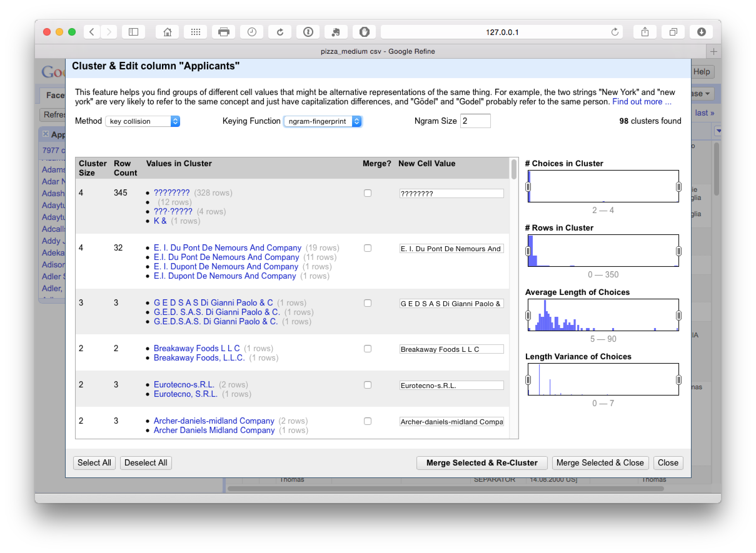Open a new tab plus button
The image size is (756, 553).
click(x=713, y=52)
